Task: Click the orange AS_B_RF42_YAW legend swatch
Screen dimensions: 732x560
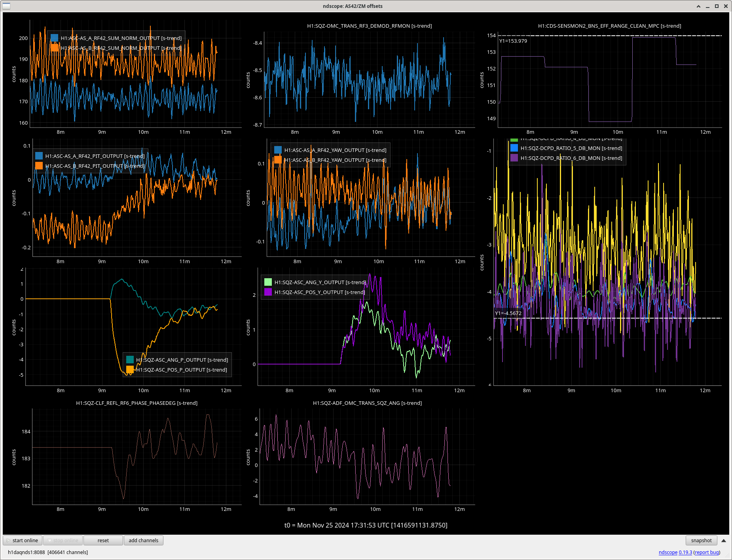Action: tap(278, 160)
